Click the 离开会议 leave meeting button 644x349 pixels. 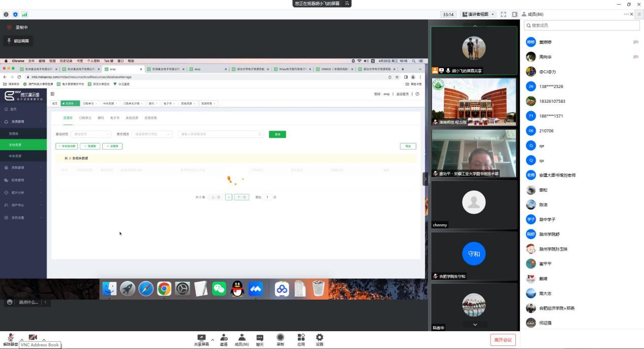point(503,340)
